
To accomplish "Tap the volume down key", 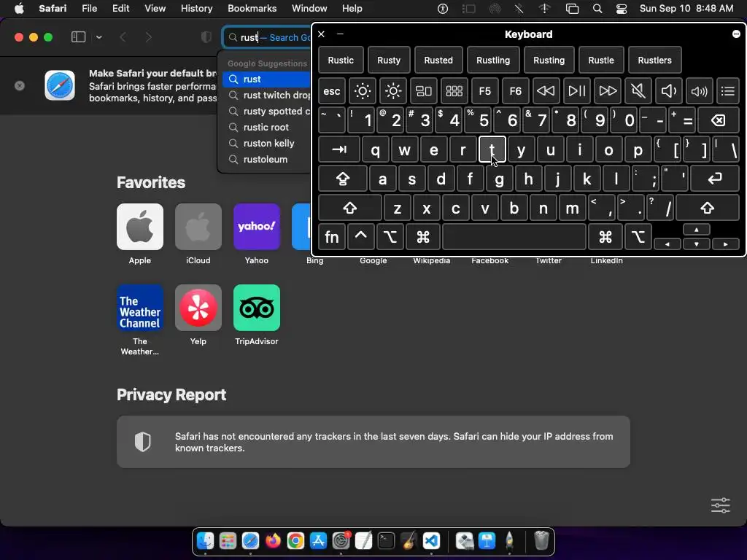I will tap(668, 91).
